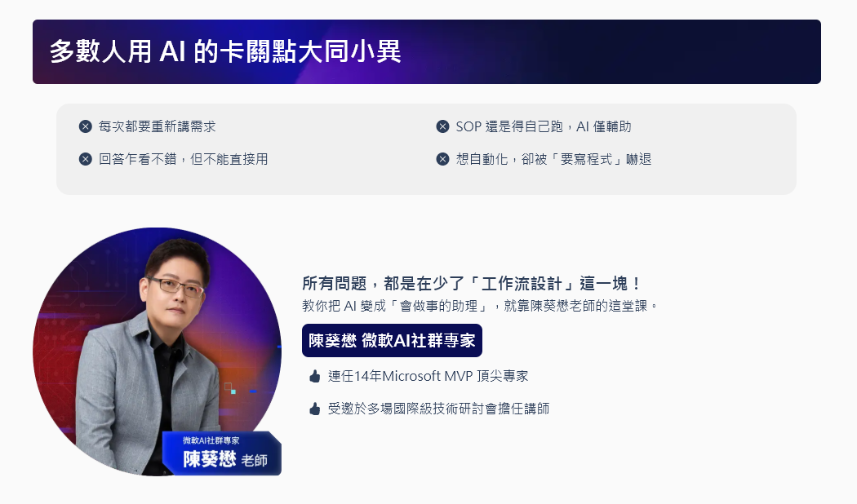Click the 陳葵懋 老師 name tag on photo
Viewport: 857px width, 504px height.
(223, 453)
